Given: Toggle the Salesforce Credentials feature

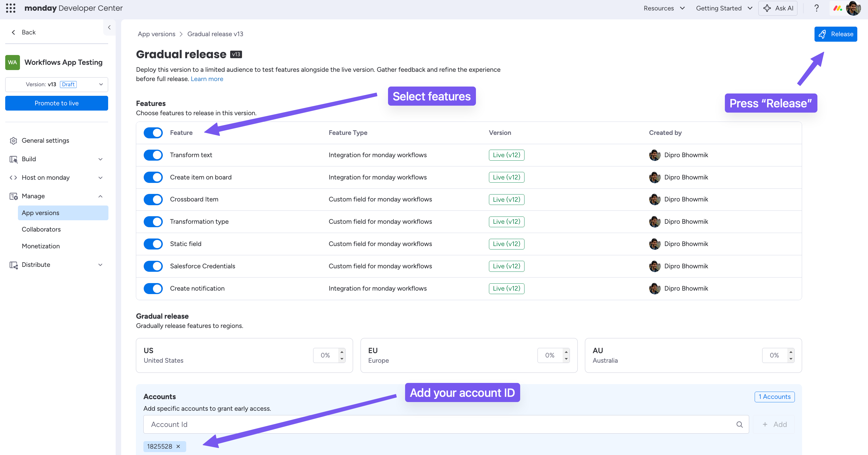Looking at the screenshot, I should 153,266.
